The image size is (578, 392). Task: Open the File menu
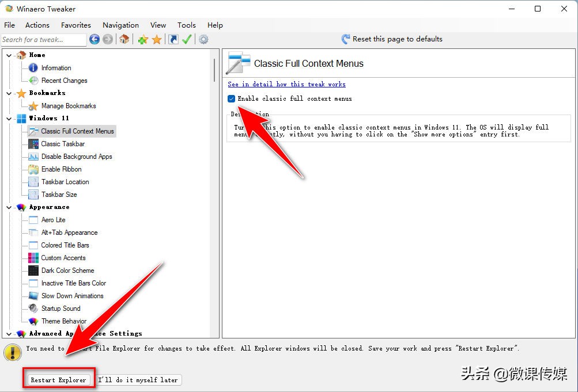pos(10,25)
